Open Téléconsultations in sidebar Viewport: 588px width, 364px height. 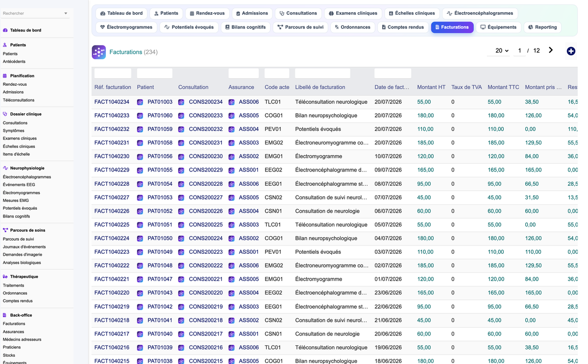click(x=19, y=100)
